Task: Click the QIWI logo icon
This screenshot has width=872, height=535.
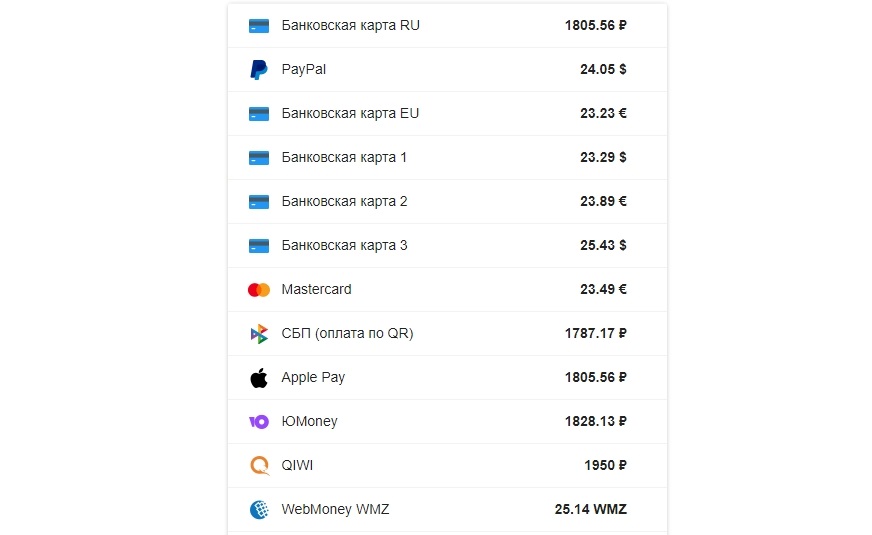Action: point(259,466)
